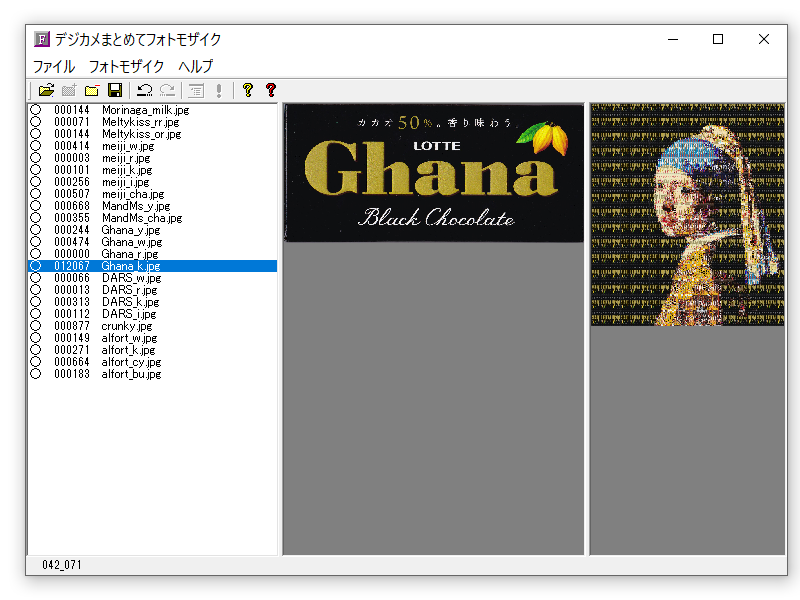Save using the floppy disk icon
This screenshot has height=600, width=800.
point(115,90)
